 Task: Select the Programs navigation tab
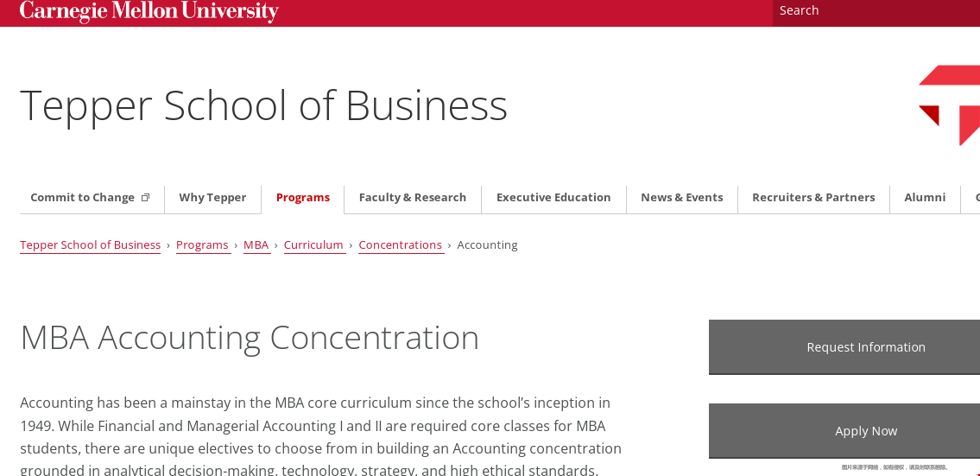pos(302,198)
